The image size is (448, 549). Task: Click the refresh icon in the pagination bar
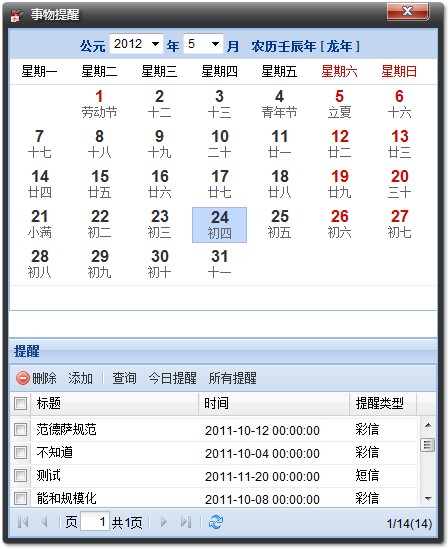pos(215,522)
